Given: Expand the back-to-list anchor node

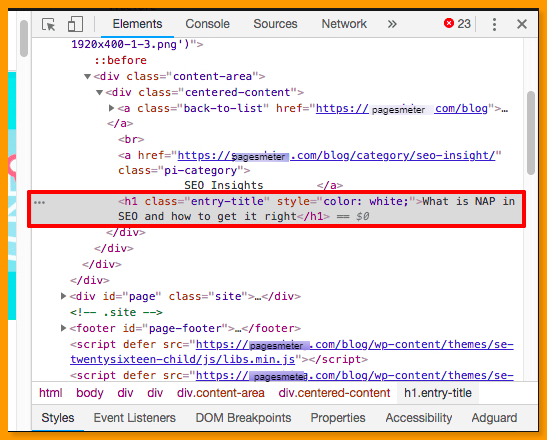Looking at the screenshot, I should pos(111,108).
